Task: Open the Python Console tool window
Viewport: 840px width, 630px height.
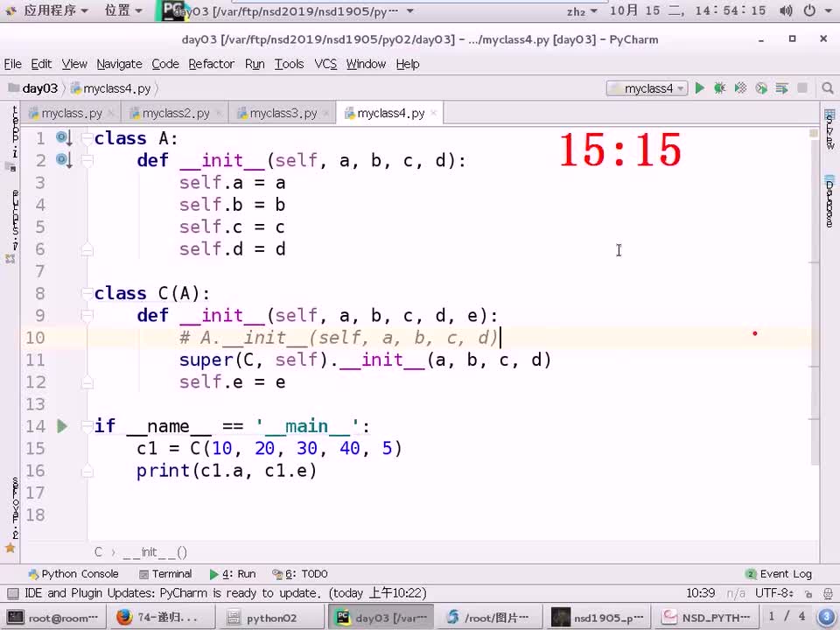Action: coord(73,574)
